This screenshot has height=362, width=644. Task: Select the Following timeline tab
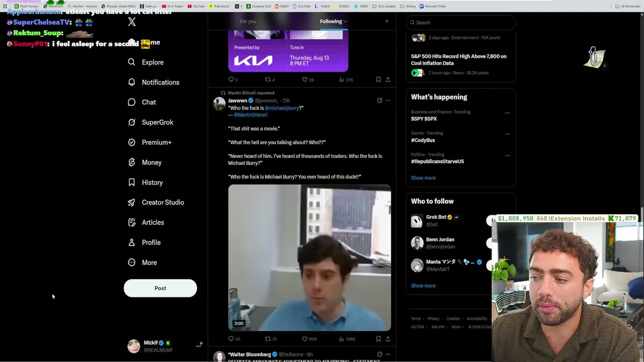pyautogui.click(x=331, y=21)
